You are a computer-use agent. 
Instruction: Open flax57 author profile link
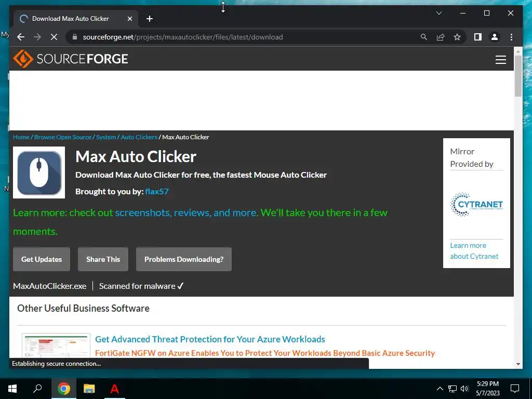[157, 191]
